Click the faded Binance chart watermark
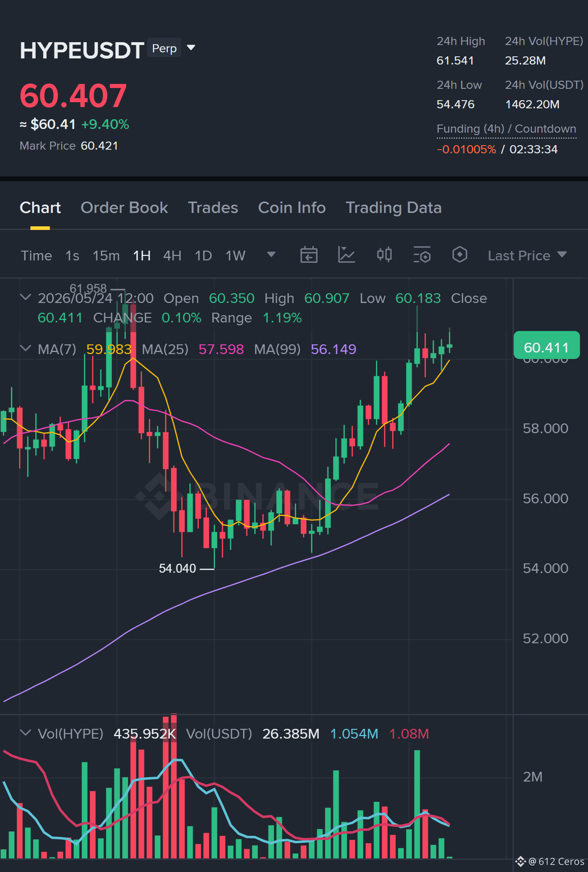Viewport: 588px width, 872px height. pyautogui.click(x=257, y=496)
